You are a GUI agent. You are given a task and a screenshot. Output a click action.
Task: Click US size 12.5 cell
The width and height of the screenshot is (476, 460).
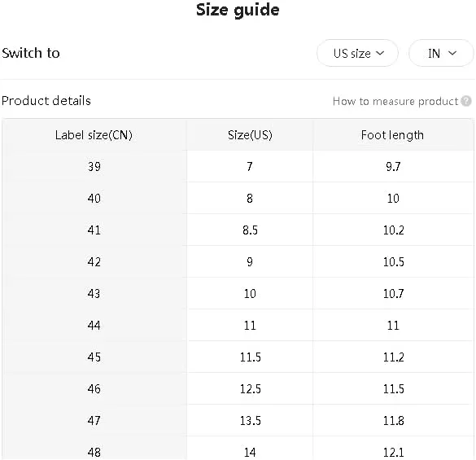250,389
